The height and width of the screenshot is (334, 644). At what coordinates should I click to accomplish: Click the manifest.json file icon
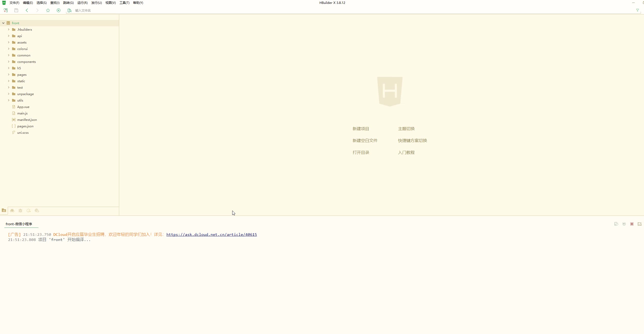tap(14, 120)
